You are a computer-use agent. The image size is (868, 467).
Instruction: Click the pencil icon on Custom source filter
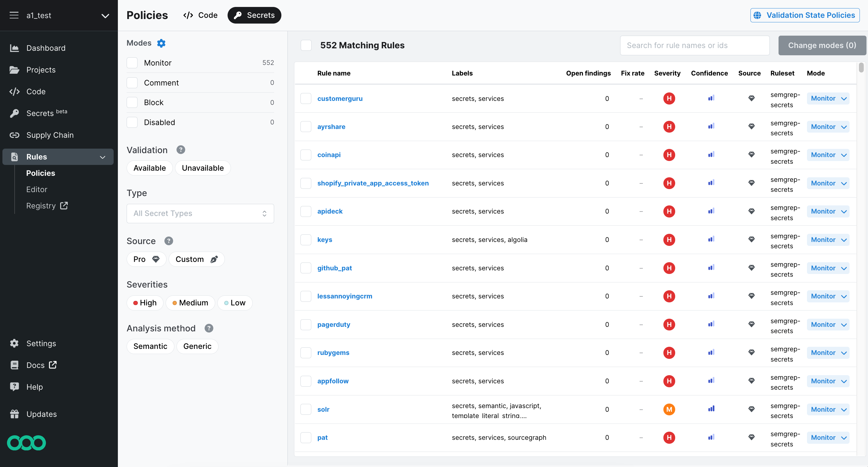[x=214, y=259]
